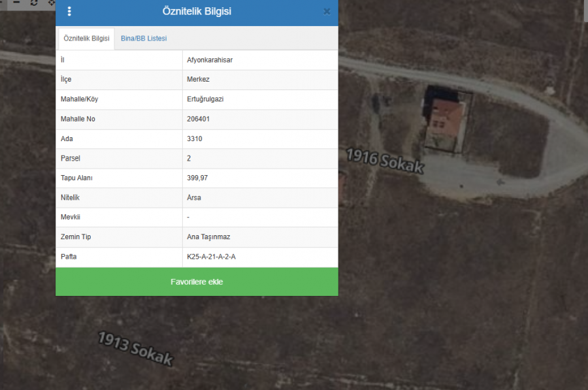Click the Öznitelik Bilgisi header title
This screenshot has width=588, height=390.
(x=197, y=12)
